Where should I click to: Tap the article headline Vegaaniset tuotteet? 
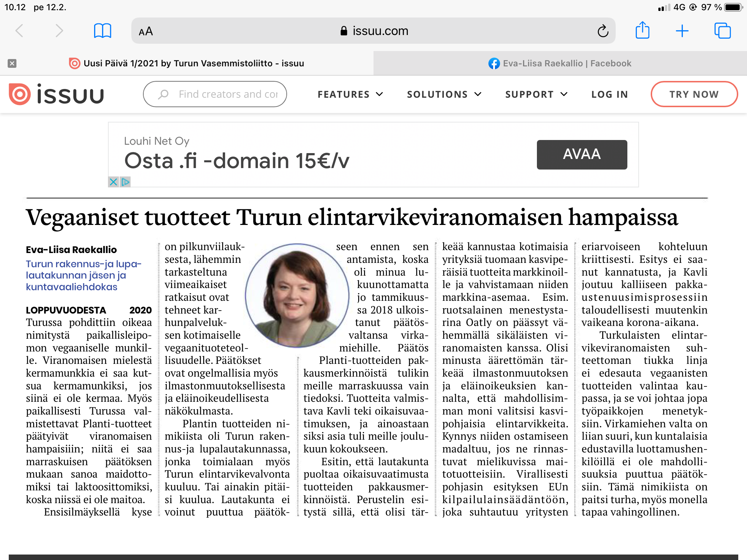352,217
